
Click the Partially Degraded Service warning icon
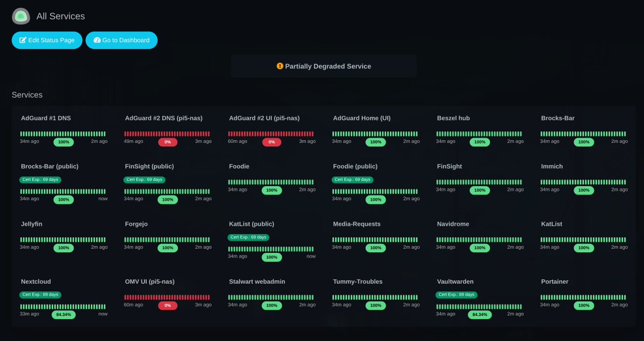click(x=280, y=66)
